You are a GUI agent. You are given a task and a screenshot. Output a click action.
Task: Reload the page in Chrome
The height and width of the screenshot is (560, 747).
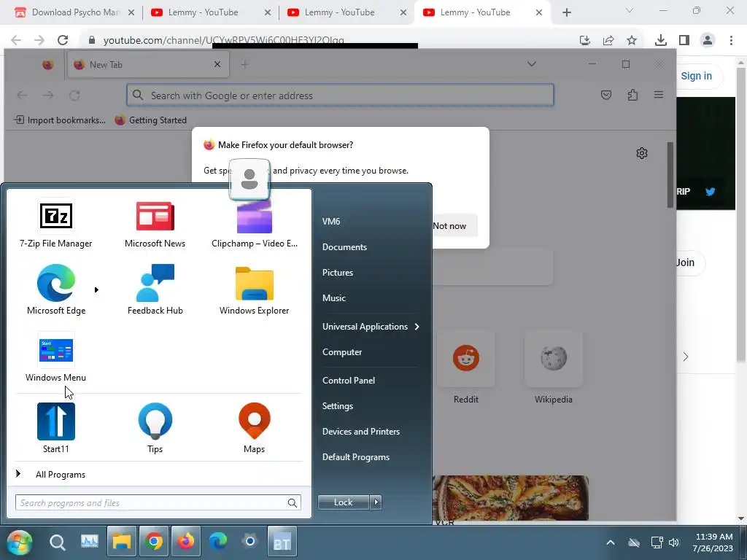[x=63, y=40]
